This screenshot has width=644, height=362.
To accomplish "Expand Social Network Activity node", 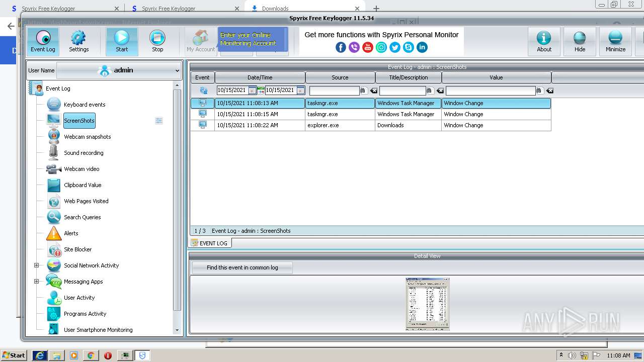I will click(x=36, y=265).
